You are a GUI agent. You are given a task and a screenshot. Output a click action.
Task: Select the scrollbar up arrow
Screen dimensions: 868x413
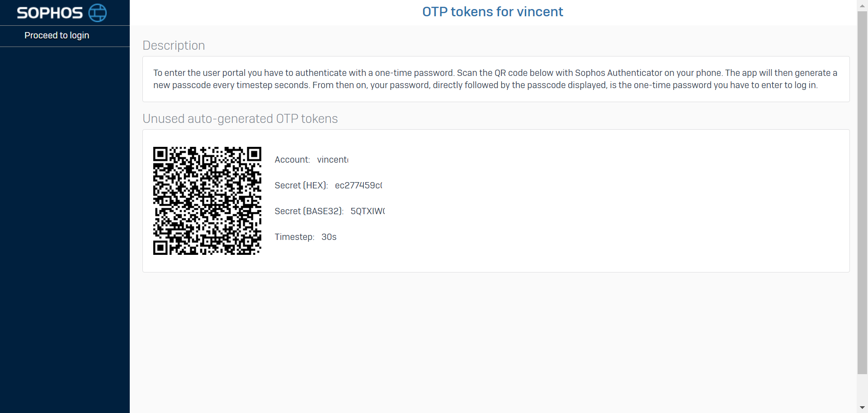click(x=863, y=5)
